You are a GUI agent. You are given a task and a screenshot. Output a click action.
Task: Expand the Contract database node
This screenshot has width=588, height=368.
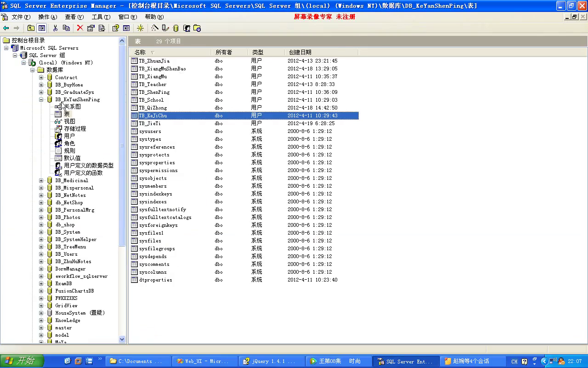[x=41, y=77]
